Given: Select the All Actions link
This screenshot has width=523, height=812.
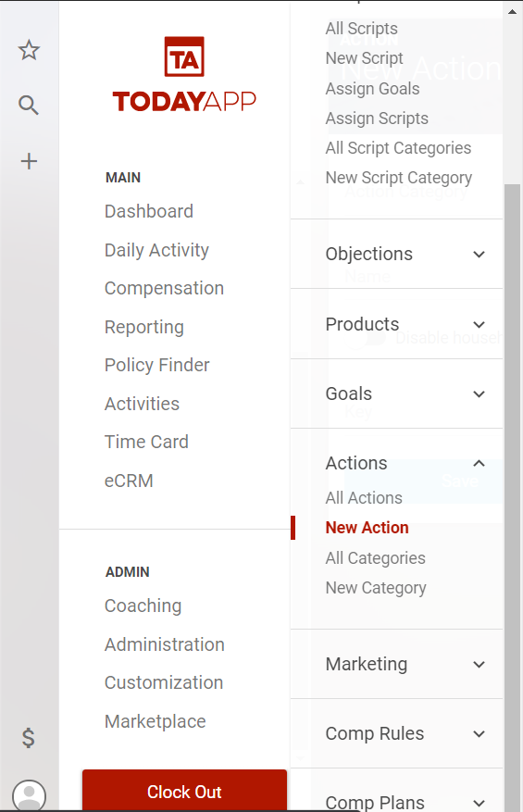Looking at the screenshot, I should click(x=364, y=497).
